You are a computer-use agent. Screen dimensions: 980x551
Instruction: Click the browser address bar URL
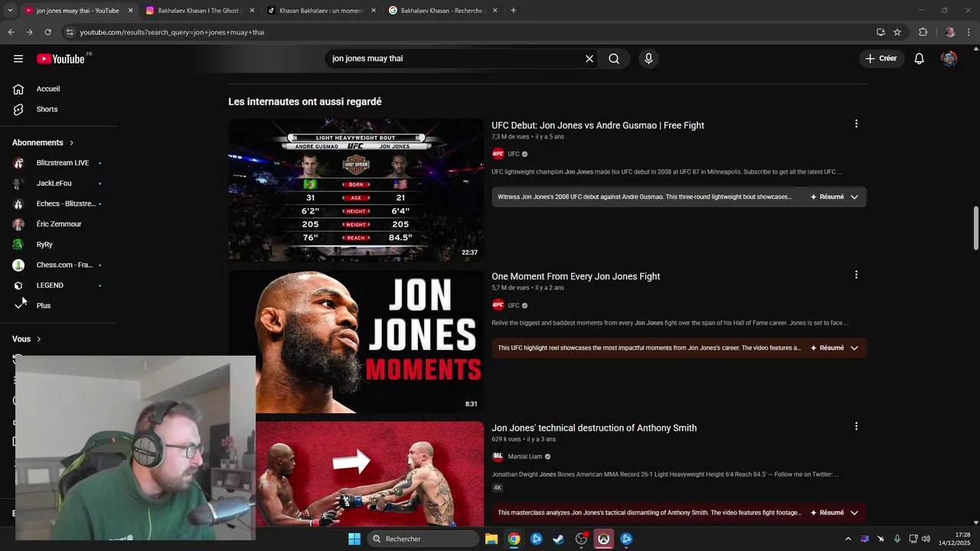coord(172,32)
